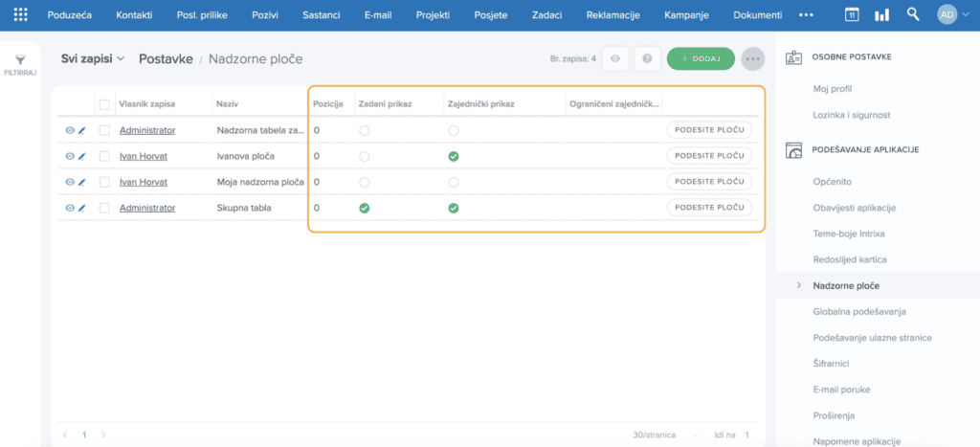
Task: Open Šifrarnici settings
Action: [x=832, y=363]
